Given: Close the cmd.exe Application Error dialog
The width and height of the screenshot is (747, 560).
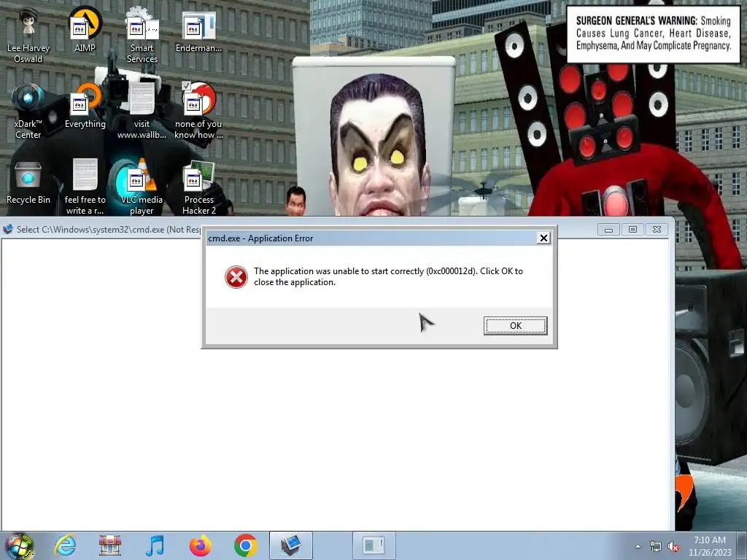Looking at the screenshot, I should (x=543, y=238).
